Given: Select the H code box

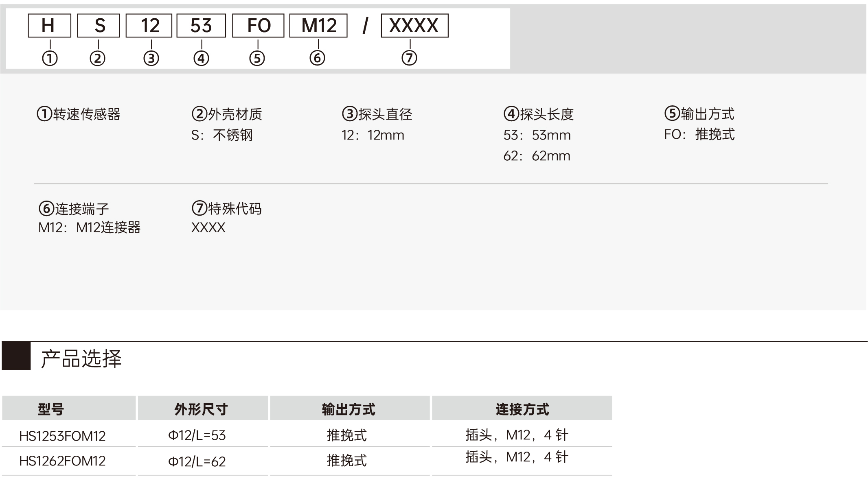Looking at the screenshot, I should (x=49, y=26).
